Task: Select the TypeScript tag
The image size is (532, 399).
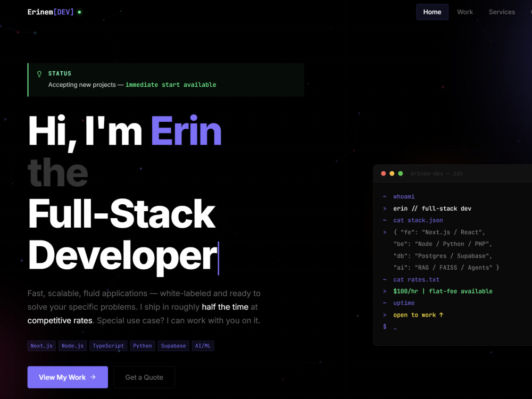Action: click(108, 346)
